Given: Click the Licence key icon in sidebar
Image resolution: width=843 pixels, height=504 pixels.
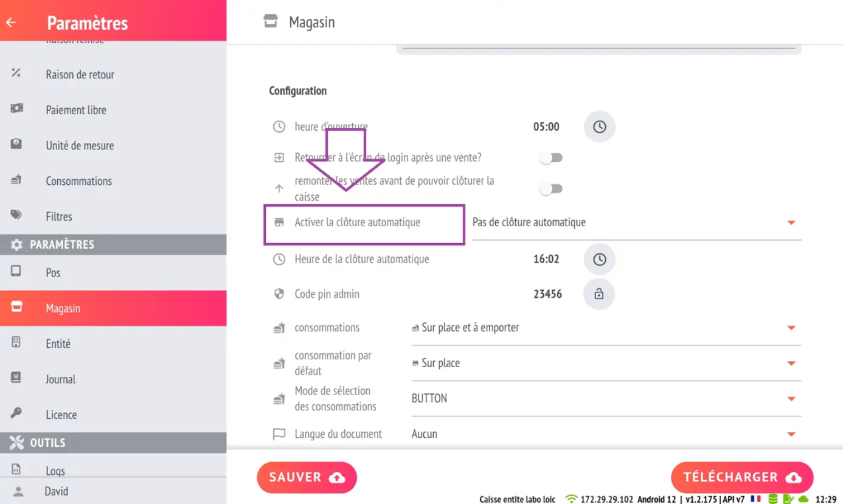Looking at the screenshot, I should pyautogui.click(x=16, y=414).
